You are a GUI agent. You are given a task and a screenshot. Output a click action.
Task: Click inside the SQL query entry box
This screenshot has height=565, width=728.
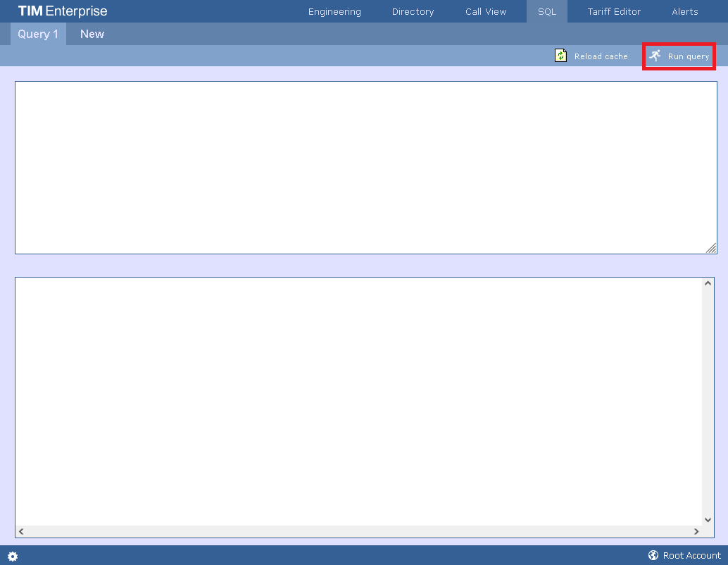click(364, 167)
